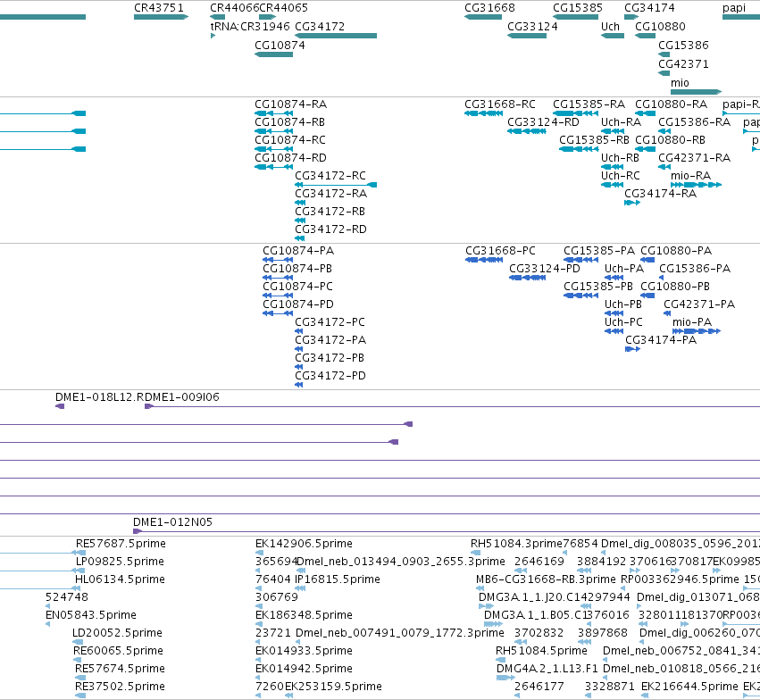
Task: Open EST MB6-CG31668-RB.3prime
Action: click(x=480, y=588)
